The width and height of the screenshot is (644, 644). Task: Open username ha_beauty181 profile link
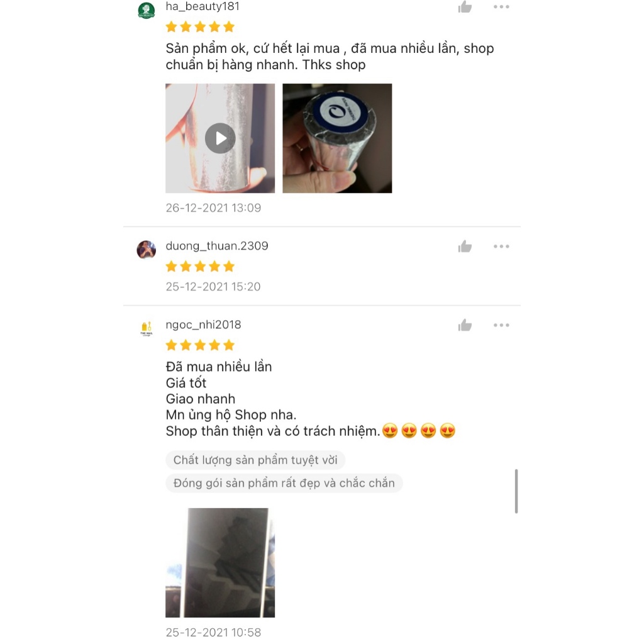pyautogui.click(x=203, y=6)
